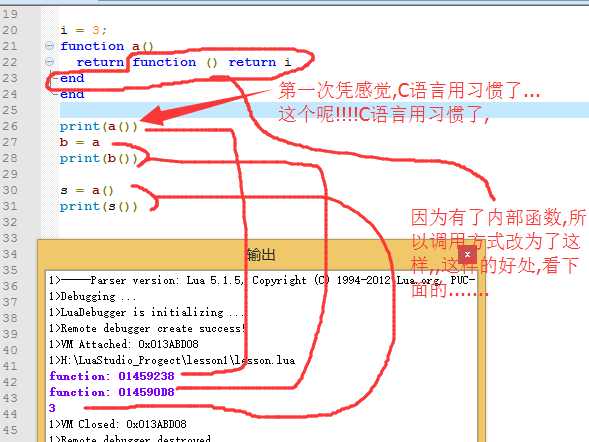Click 'b = a' code line
Viewport: 589px width, 442px height.
coord(79,142)
